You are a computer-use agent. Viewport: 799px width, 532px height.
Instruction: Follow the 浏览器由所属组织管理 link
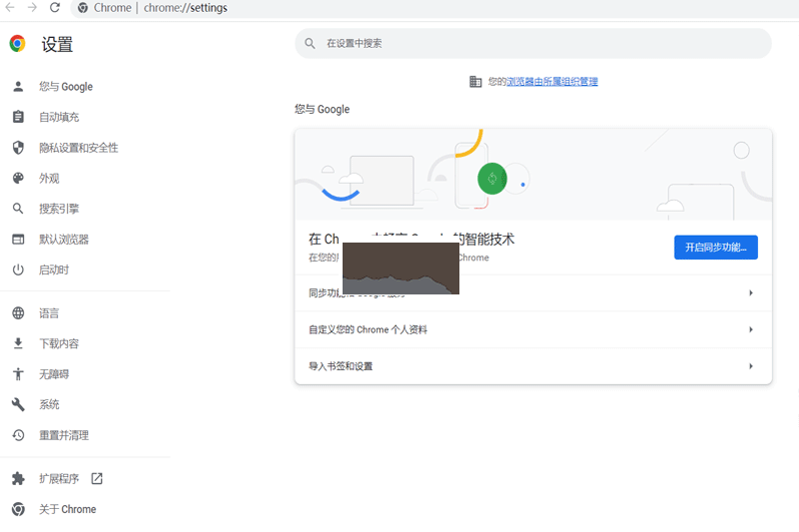(x=552, y=82)
